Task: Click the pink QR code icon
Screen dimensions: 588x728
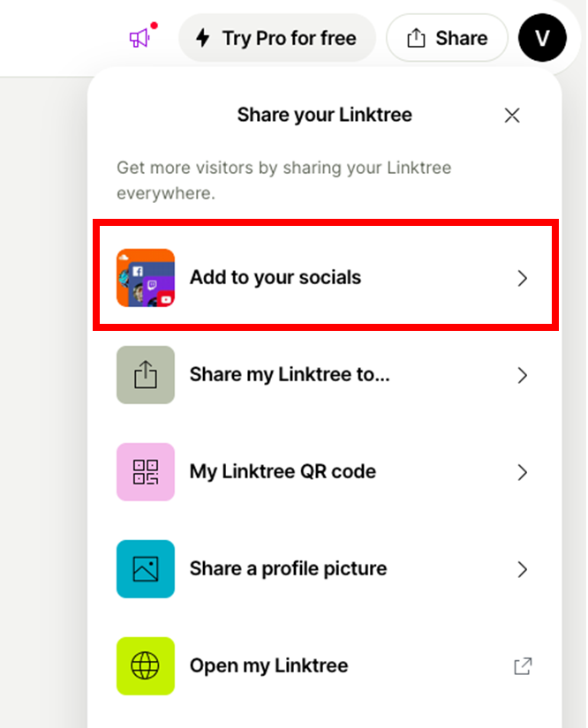Action: tap(146, 472)
